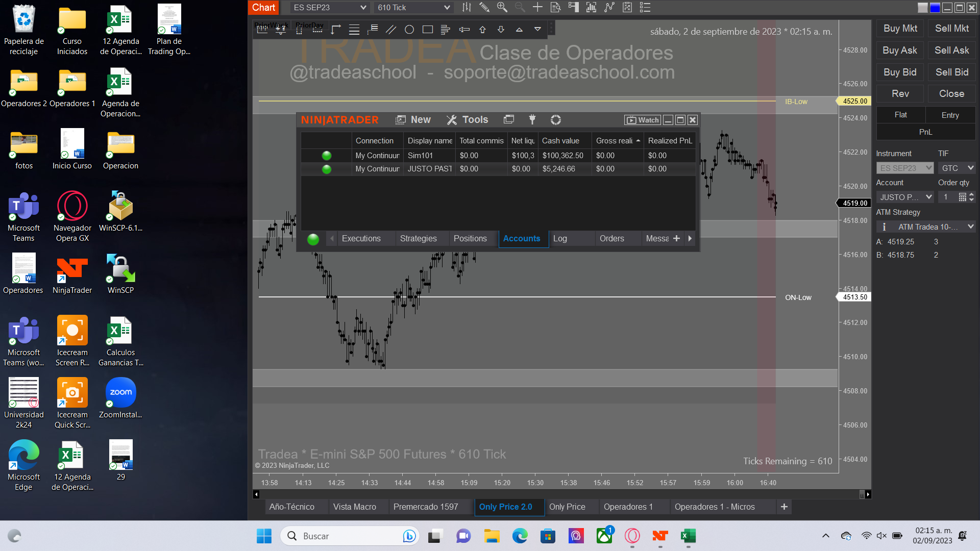Expand the GTC time-in-force dropdown
Image resolution: width=980 pixels, height=551 pixels.
[957, 168]
